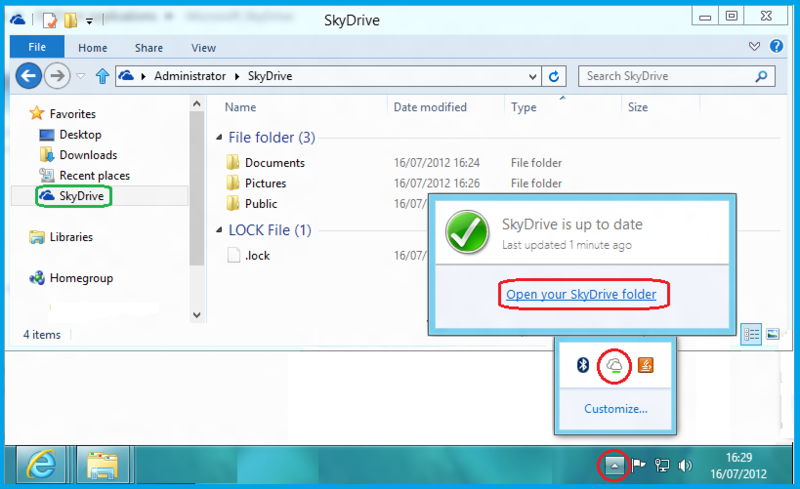Click the SkyDrive cloud icon in title bar
Screen dimensions: 800x489
(x=17, y=20)
